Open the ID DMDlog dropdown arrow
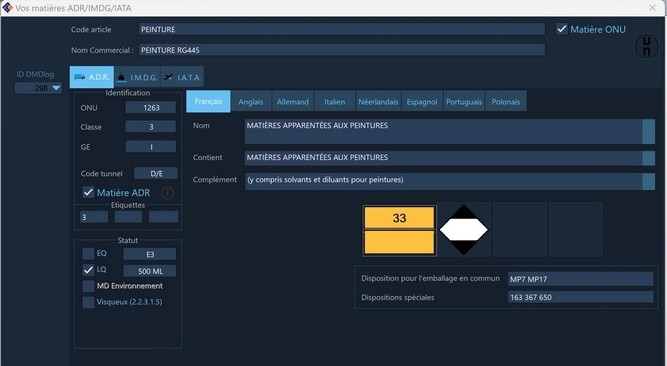667x366 pixels. tap(56, 88)
